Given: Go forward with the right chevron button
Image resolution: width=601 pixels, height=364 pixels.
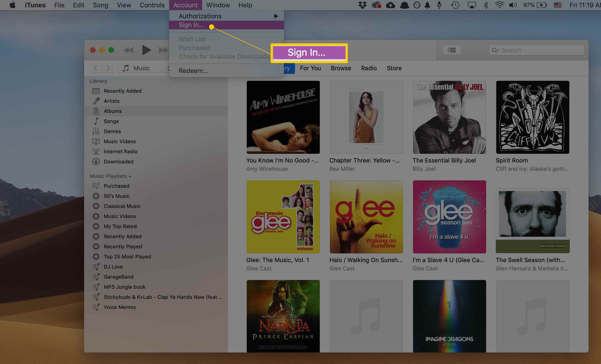Looking at the screenshot, I should 108,68.
